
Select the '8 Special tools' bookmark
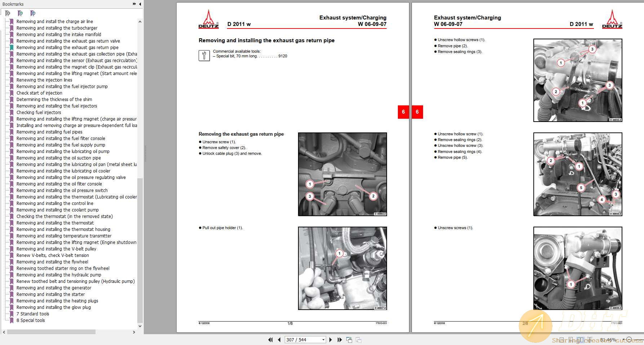coord(31,320)
